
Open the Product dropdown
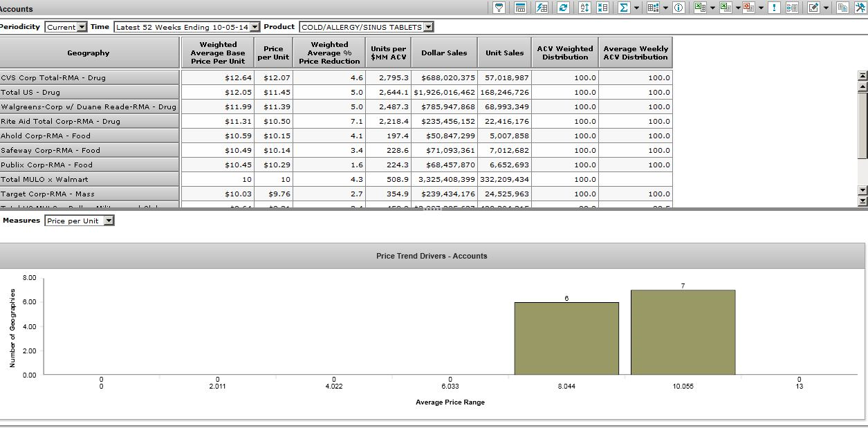point(428,27)
